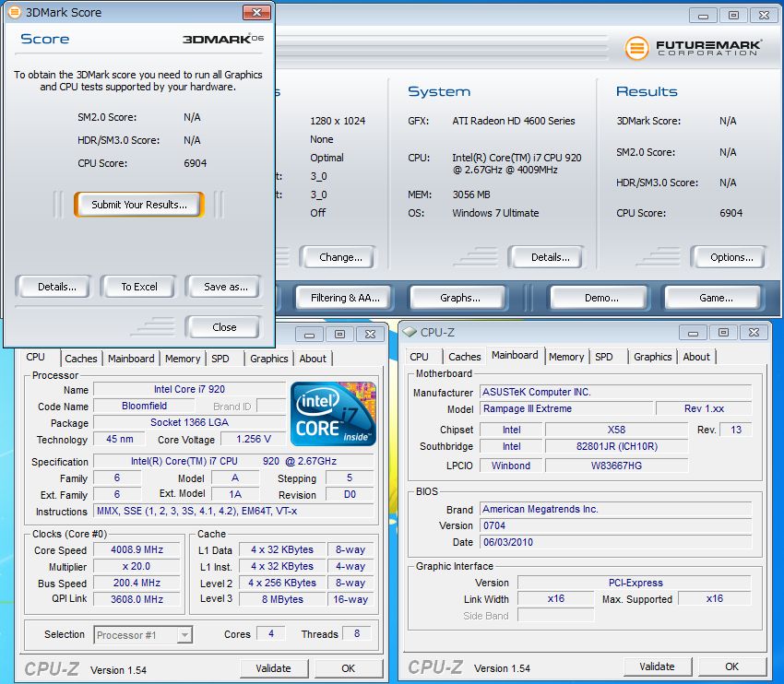Click the 3DMark Score window title icon
This screenshot has width=784, height=684.
pos(14,13)
